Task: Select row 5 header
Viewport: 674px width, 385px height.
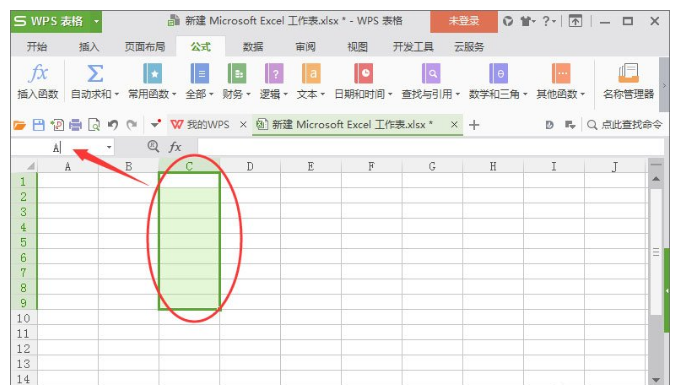Action: (24, 242)
